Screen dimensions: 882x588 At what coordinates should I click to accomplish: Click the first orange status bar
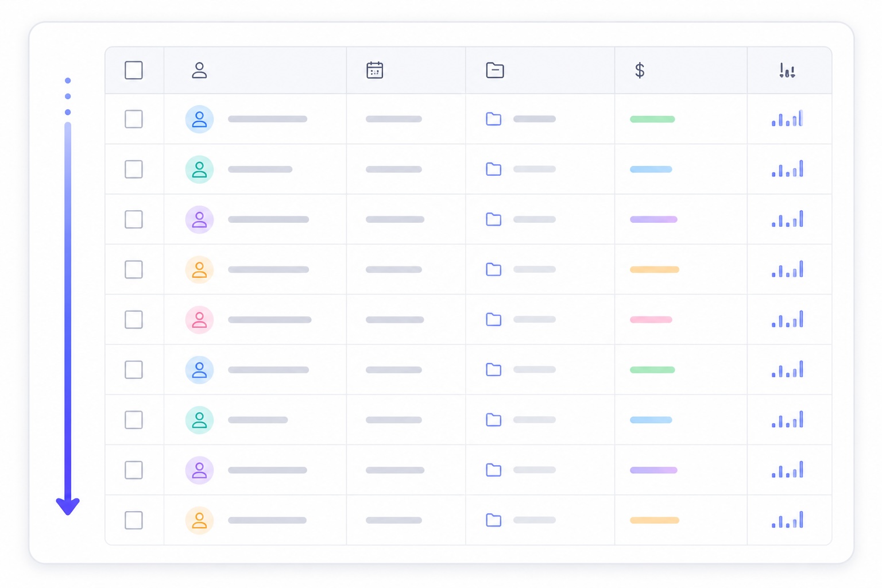point(655,269)
